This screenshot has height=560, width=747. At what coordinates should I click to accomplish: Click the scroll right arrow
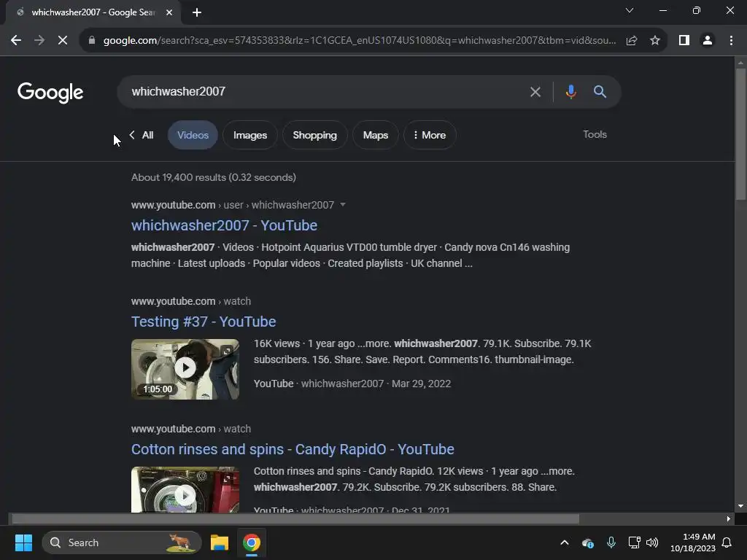pyautogui.click(x=729, y=518)
